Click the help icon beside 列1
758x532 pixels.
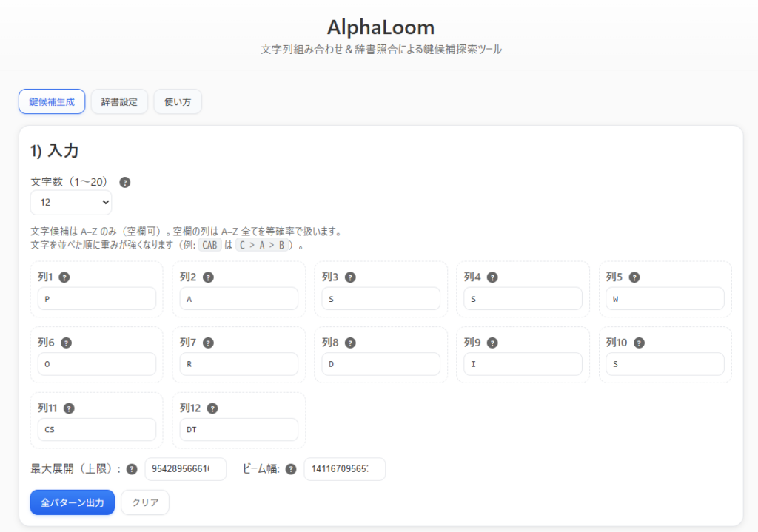64,277
